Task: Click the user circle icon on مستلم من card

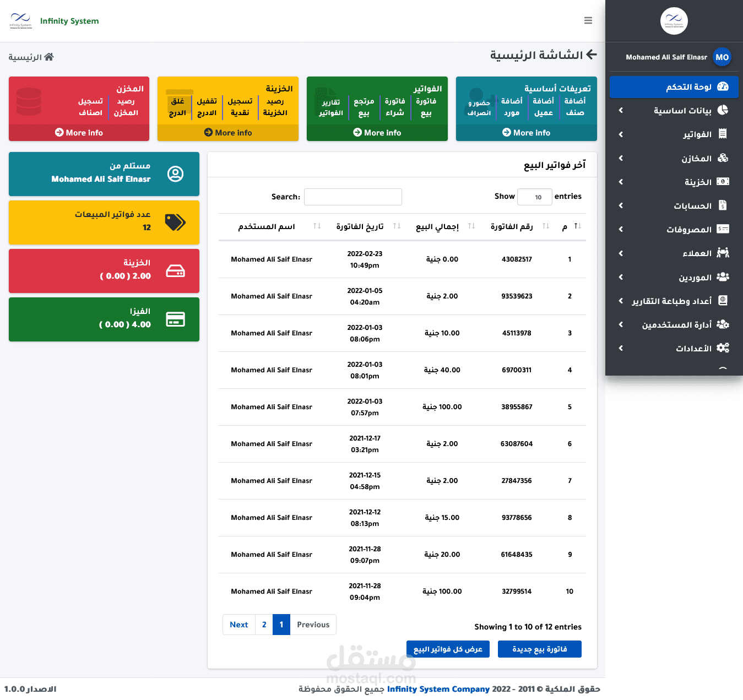Action: coord(175,174)
